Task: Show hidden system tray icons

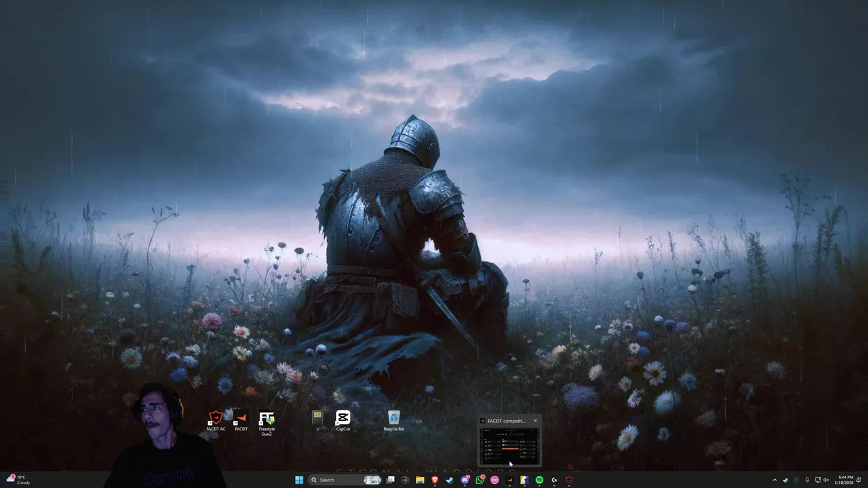Action: click(774, 480)
